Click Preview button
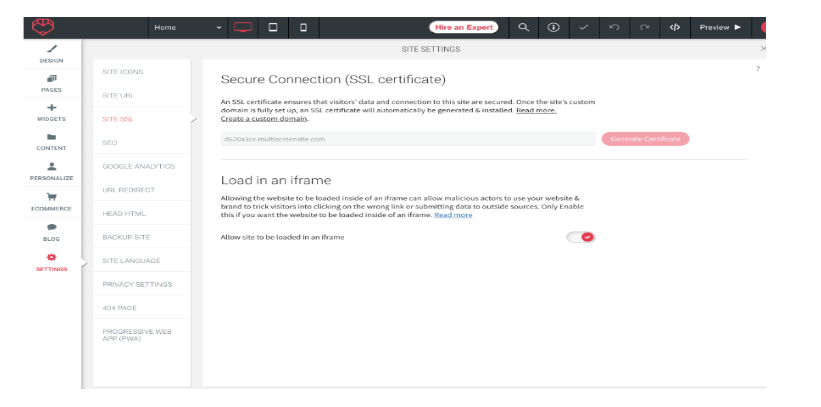 [x=720, y=27]
